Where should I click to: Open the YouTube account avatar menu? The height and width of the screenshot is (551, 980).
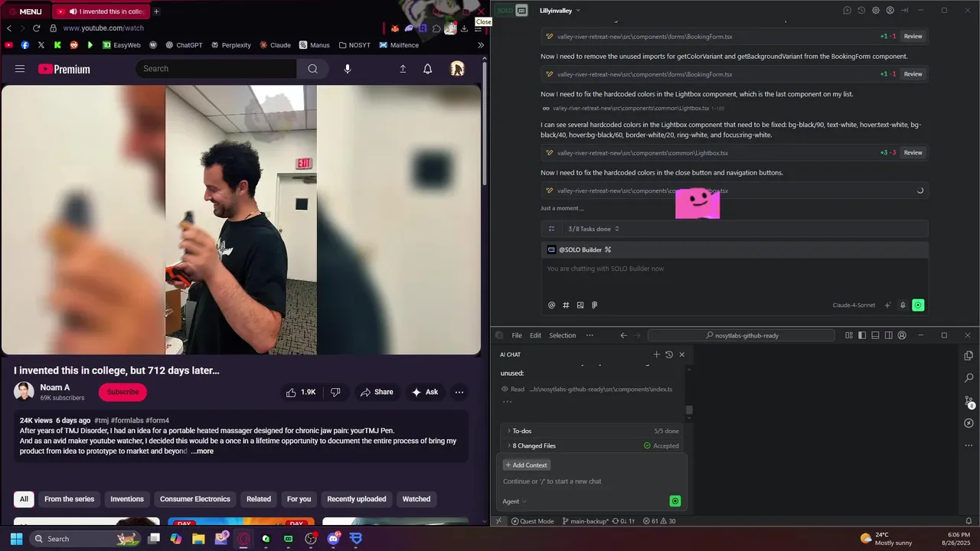click(x=457, y=69)
